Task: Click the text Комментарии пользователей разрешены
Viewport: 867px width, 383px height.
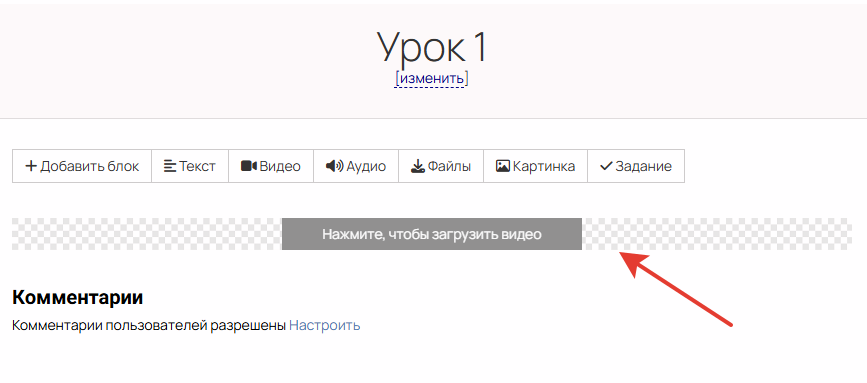Action: click(x=149, y=326)
